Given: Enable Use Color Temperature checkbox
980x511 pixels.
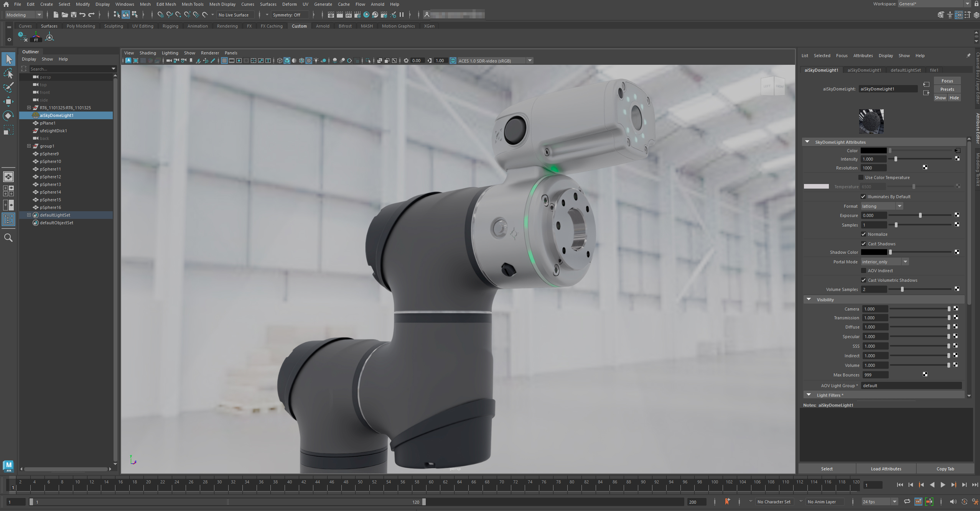Looking at the screenshot, I should (861, 177).
